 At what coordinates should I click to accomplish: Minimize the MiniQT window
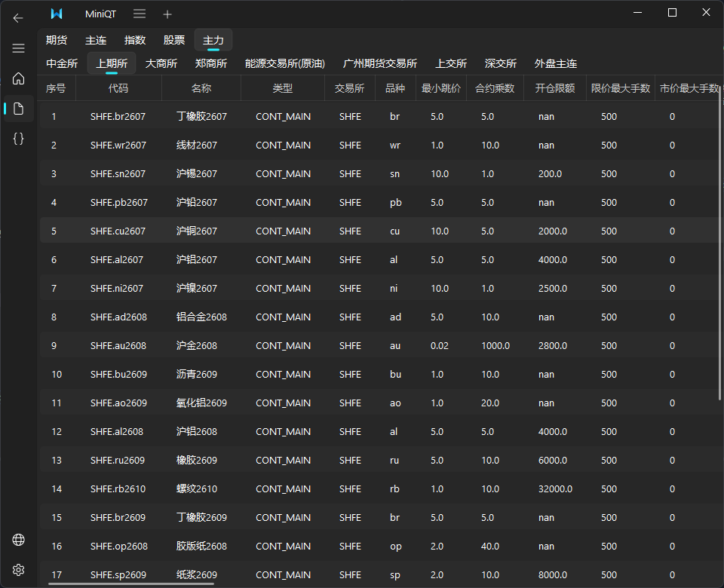tap(638, 13)
